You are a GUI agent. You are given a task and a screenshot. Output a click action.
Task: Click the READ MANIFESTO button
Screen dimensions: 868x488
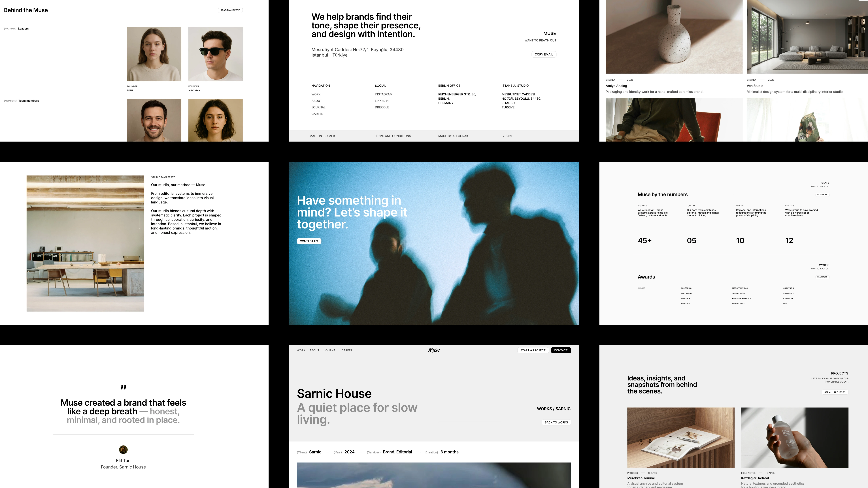[230, 10]
